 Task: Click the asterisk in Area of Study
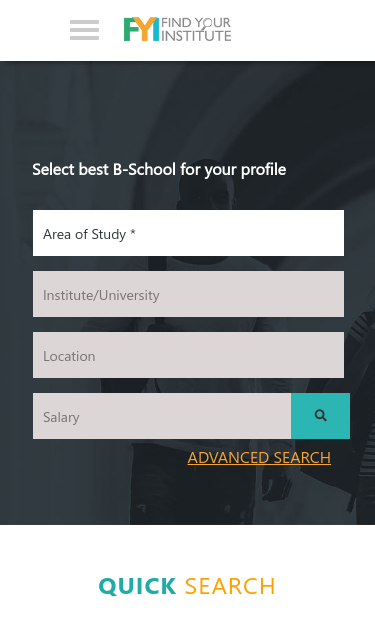pos(133,232)
